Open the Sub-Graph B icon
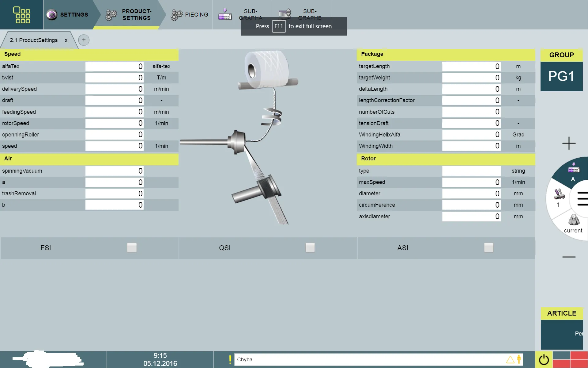This screenshot has height=368, width=588. 285,13
